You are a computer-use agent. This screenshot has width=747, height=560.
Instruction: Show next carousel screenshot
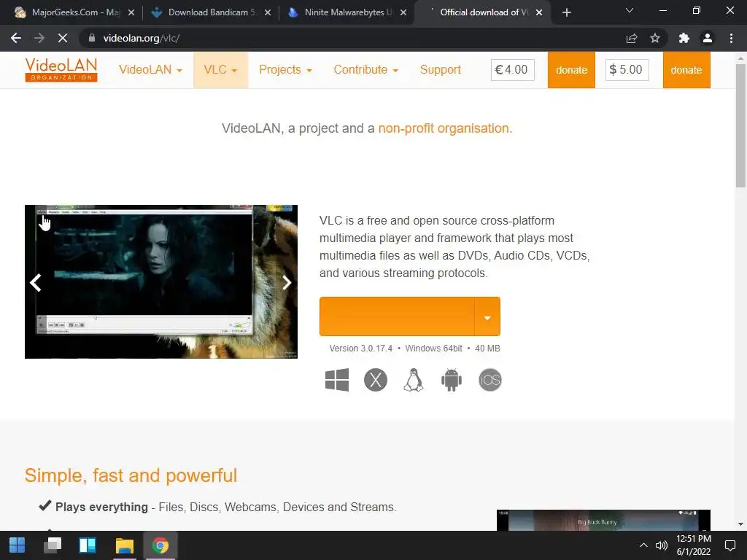point(286,282)
